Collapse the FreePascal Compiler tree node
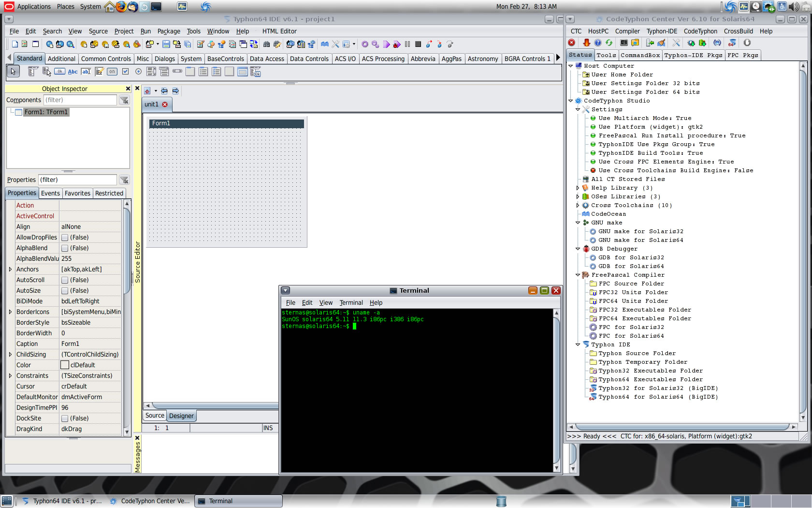Image resolution: width=812 pixels, height=508 pixels. (x=578, y=275)
